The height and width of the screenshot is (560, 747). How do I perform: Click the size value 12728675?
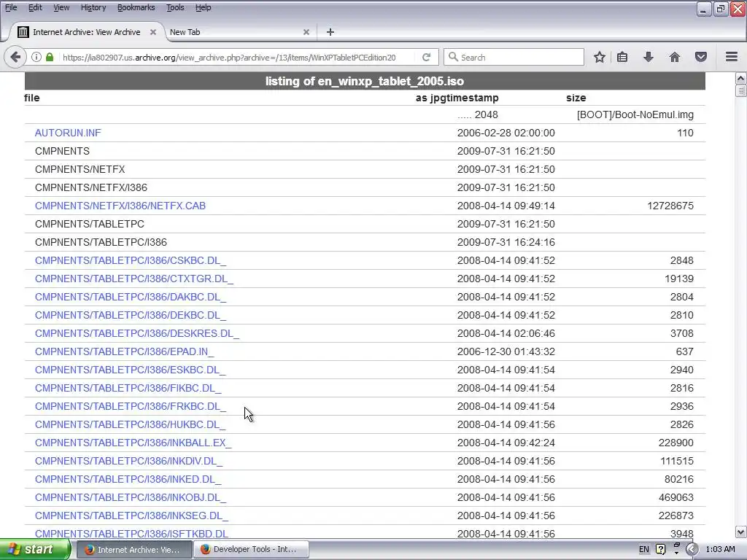pyautogui.click(x=670, y=206)
